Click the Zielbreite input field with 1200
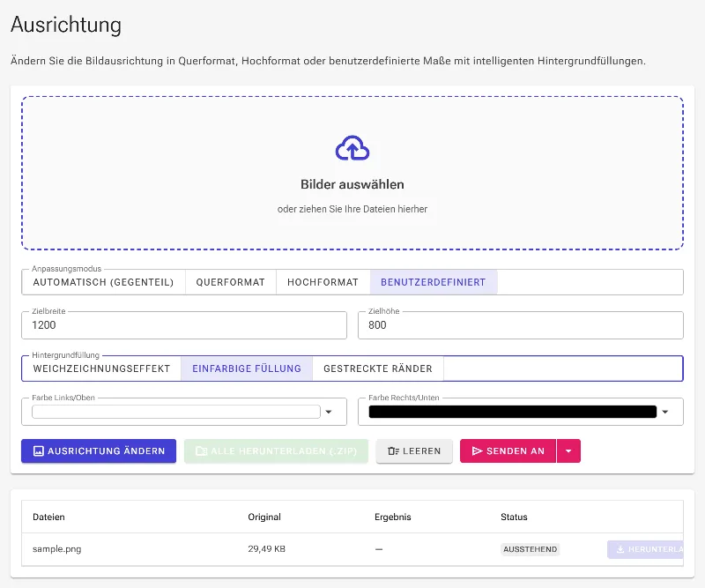Image resolution: width=705 pixels, height=588 pixels. click(x=184, y=325)
